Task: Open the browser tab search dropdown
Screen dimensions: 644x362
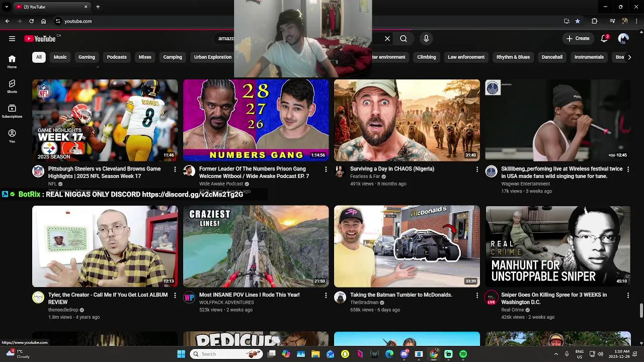Action: [7, 7]
